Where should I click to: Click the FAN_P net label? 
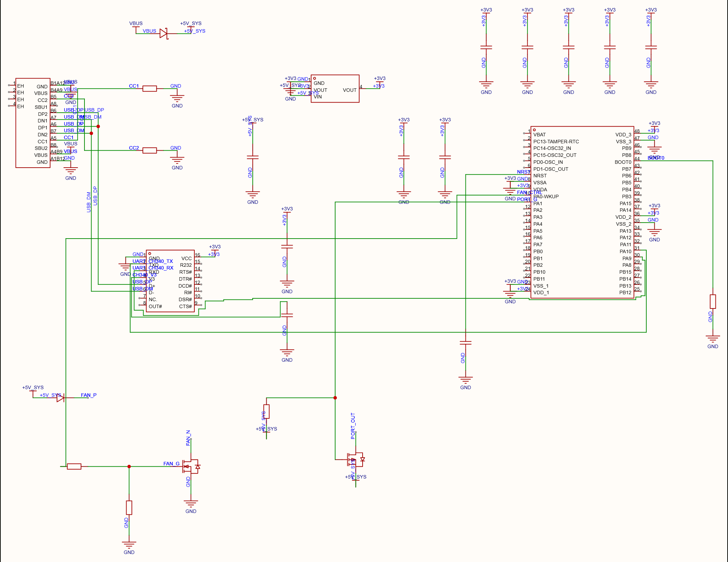click(89, 395)
